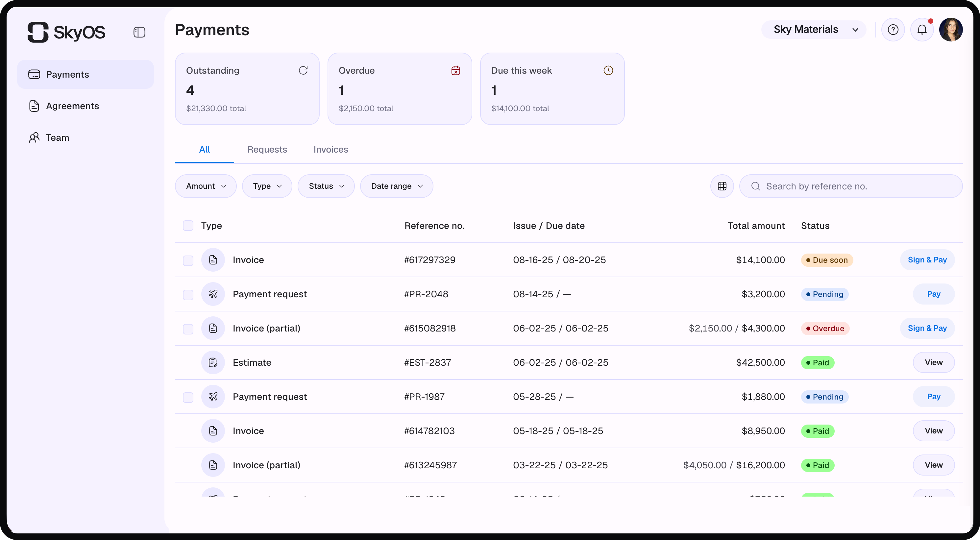The image size is (980, 540).
Task: Click the invoice icon for #614782103
Action: (x=213, y=431)
